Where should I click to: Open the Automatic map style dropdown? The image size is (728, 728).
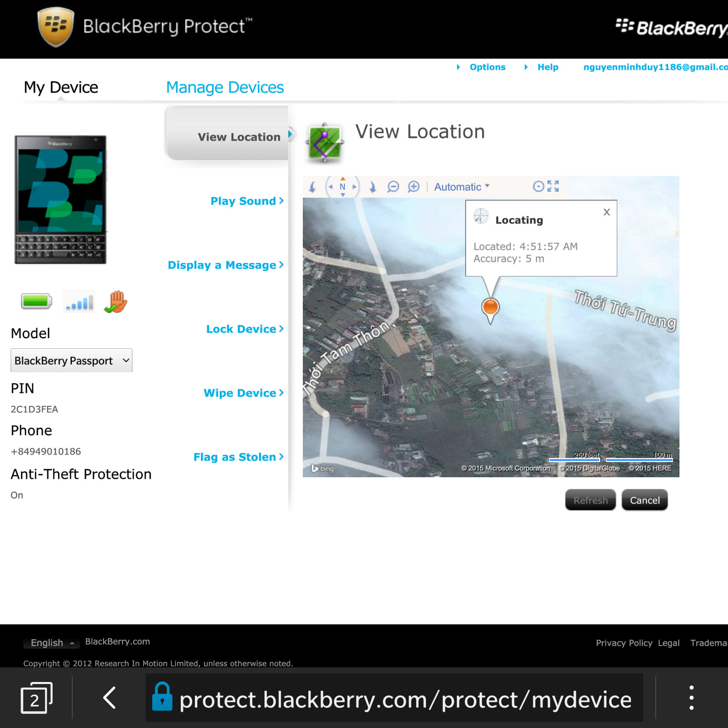click(462, 187)
